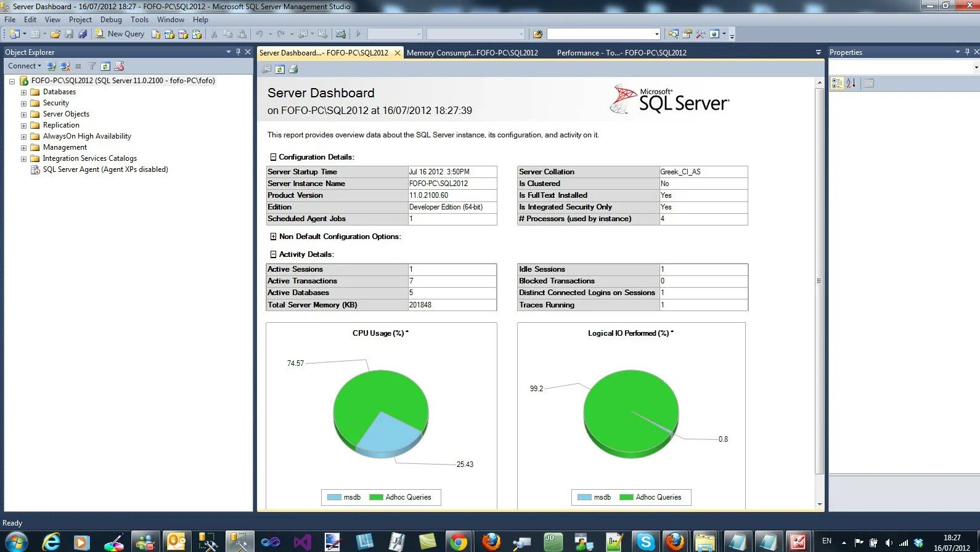980x552 pixels.
Task: Click the Filter icon in Object Explorer
Action: point(92,66)
